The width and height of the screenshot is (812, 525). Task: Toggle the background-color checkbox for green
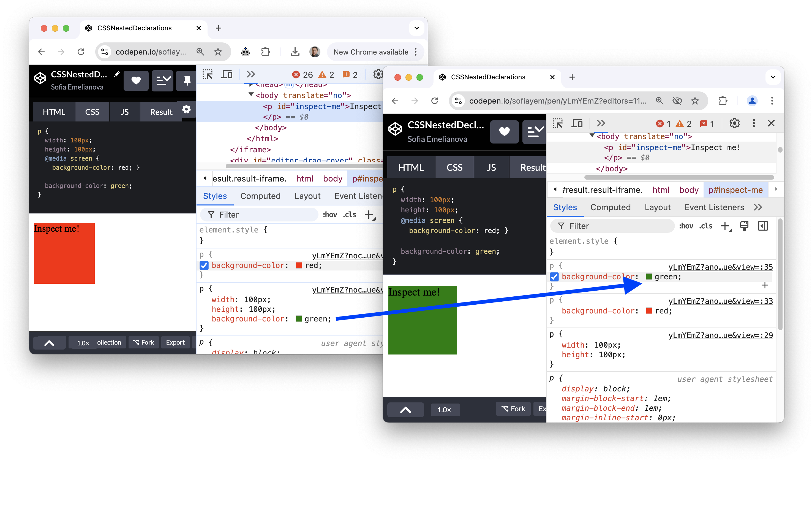point(553,277)
